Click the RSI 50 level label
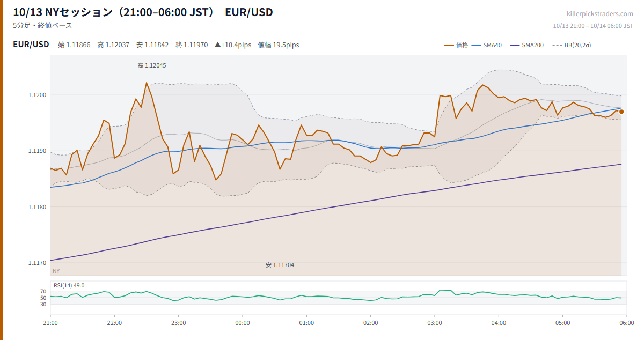 coord(43,298)
